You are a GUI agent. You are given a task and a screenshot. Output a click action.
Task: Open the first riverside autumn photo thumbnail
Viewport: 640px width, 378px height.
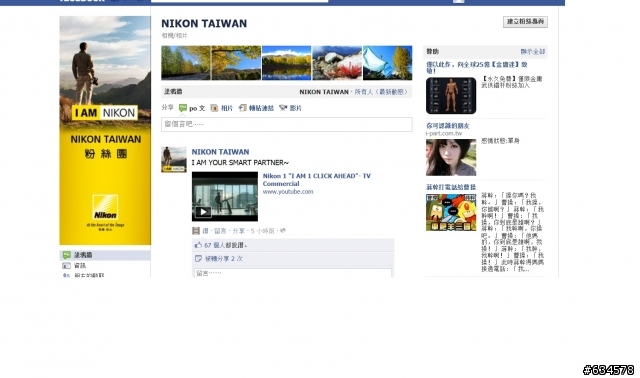point(186,62)
